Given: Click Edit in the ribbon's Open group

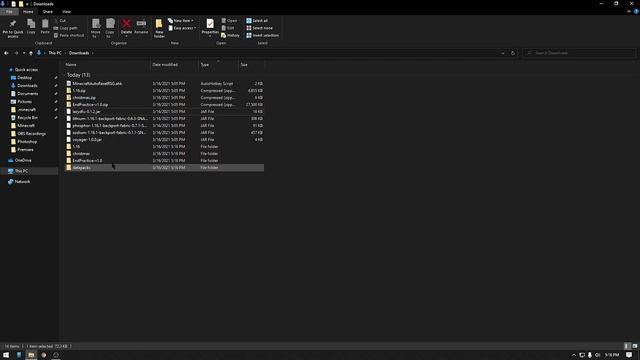Looking at the screenshot, I should 228,28.
